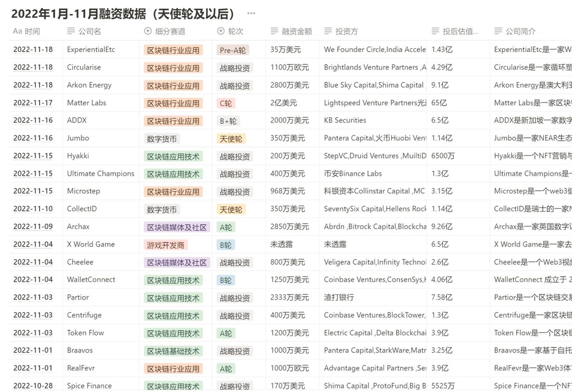Select the Token Flow company cell
This screenshot has width=572, height=392.
pos(85,332)
